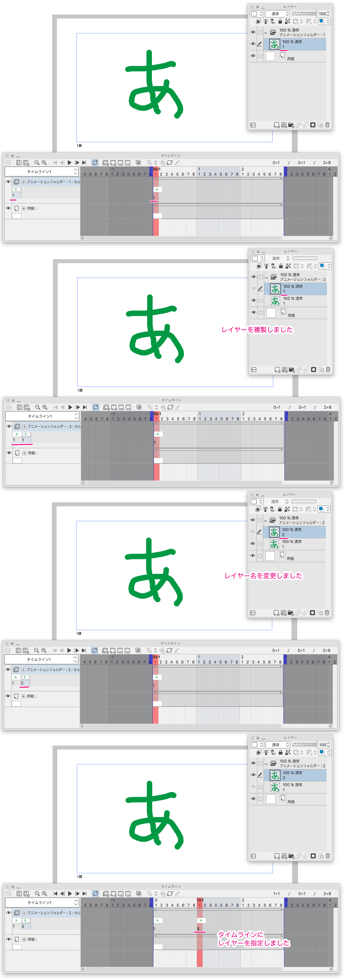The height and width of the screenshot is (980, 348).
Task: Expand plus box beside アニメーションフォルダー：1：セル track
Action: [x=24, y=182]
